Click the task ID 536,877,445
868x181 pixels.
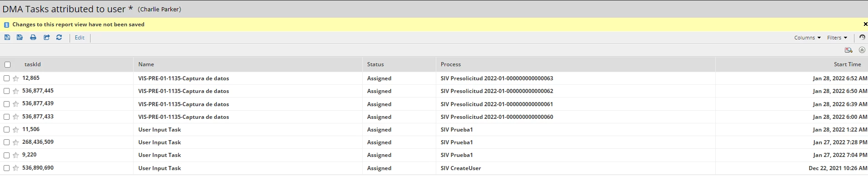pos(38,91)
